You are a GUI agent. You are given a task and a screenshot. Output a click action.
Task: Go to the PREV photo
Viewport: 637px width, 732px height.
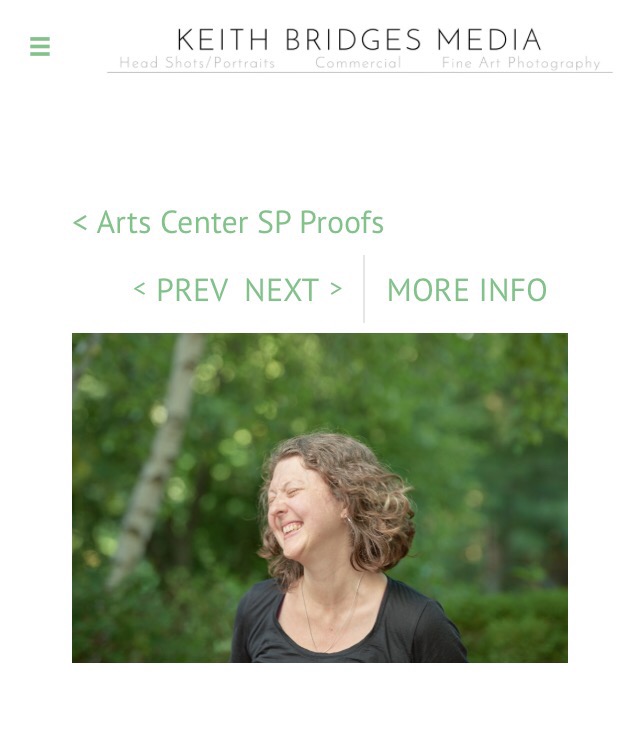181,290
